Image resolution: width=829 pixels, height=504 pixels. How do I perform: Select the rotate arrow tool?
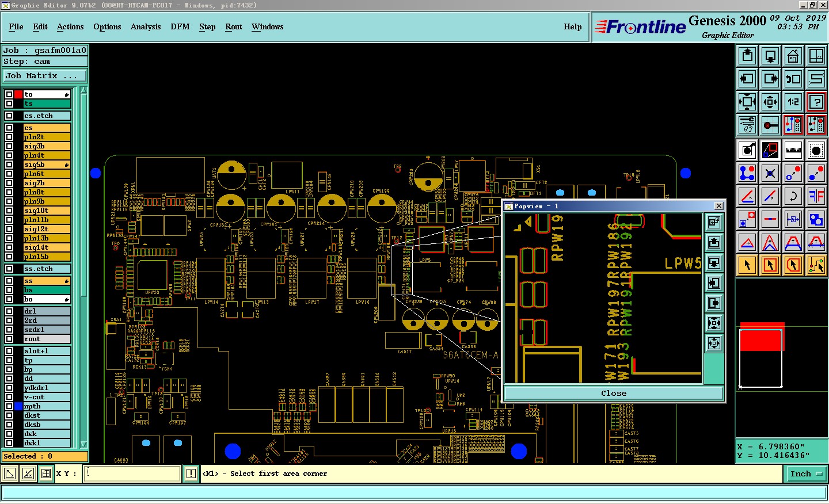793,196
